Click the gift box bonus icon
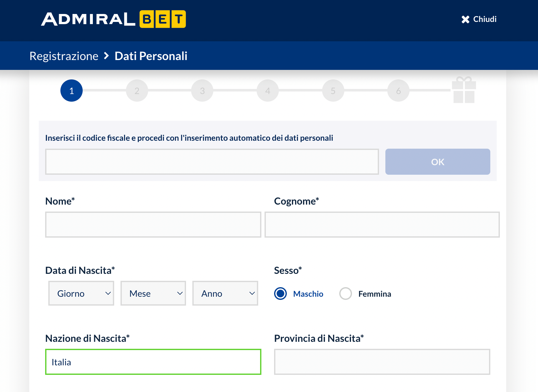This screenshot has width=538, height=392. [464, 90]
